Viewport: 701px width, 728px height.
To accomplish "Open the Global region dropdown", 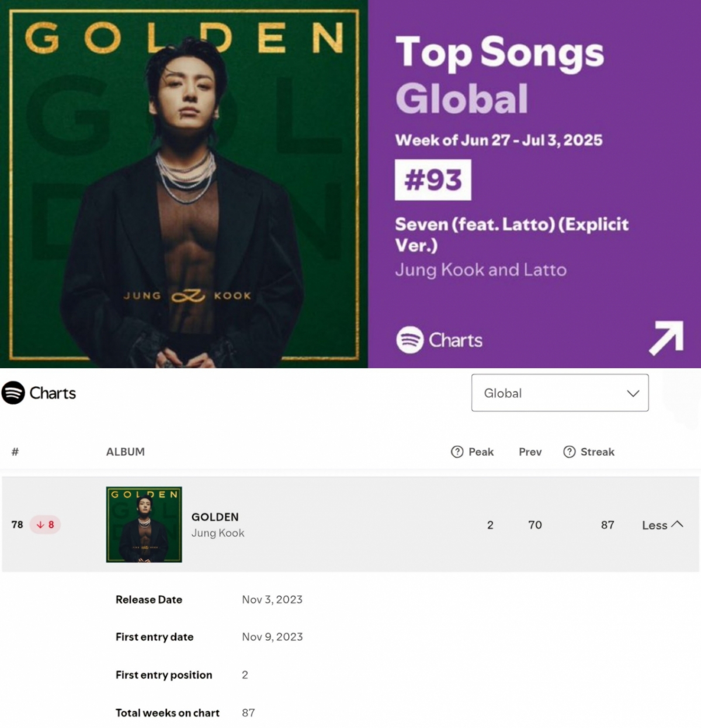I will coord(560,393).
